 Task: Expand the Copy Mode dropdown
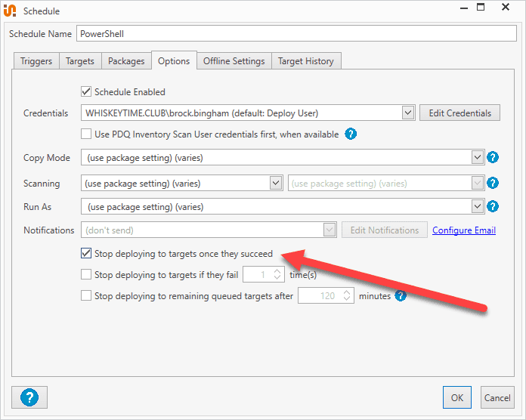(x=478, y=157)
